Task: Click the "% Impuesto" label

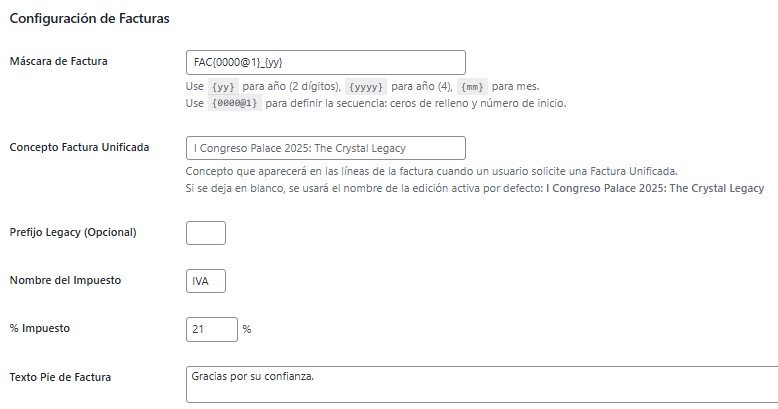Action: click(40, 329)
